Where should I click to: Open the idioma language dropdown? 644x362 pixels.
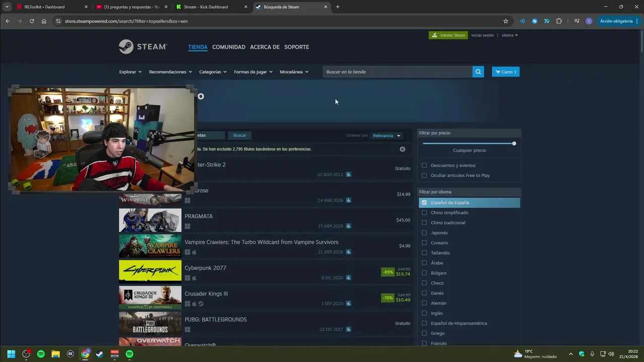click(510, 35)
